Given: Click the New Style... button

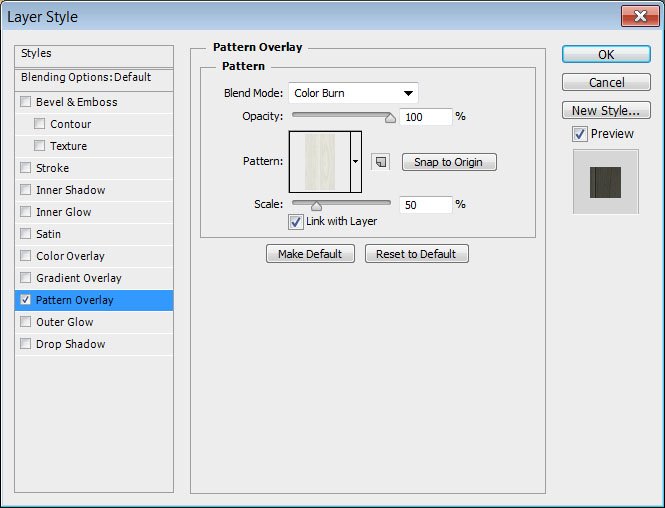Looking at the screenshot, I should pyautogui.click(x=606, y=110).
